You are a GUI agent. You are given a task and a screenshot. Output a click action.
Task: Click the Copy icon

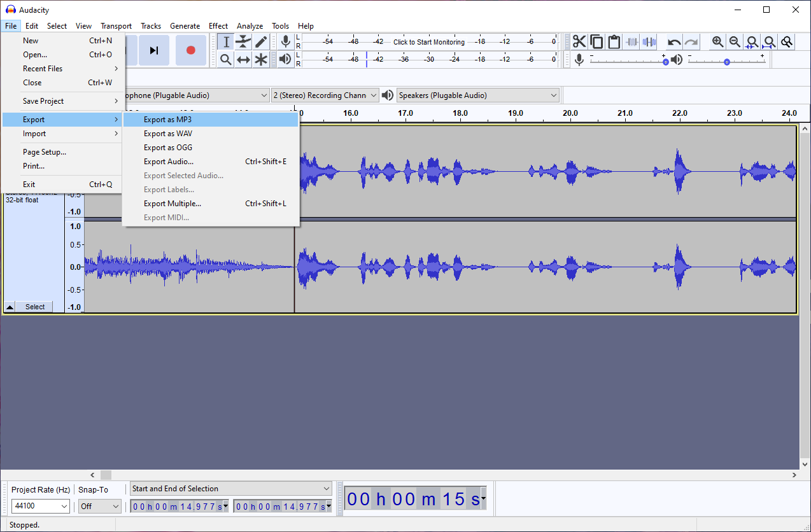coord(596,42)
